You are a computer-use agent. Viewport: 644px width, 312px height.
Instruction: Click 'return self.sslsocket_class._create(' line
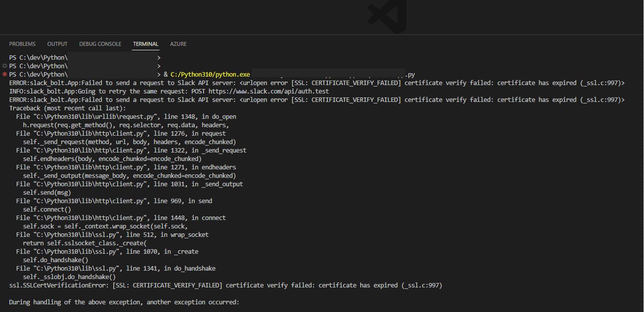pyautogui.click(x=85, y=244)
